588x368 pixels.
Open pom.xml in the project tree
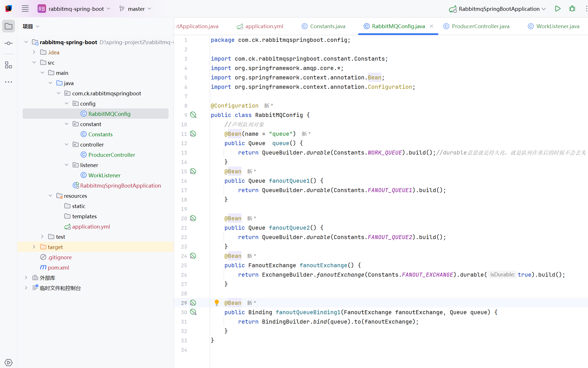coord(58,268)
